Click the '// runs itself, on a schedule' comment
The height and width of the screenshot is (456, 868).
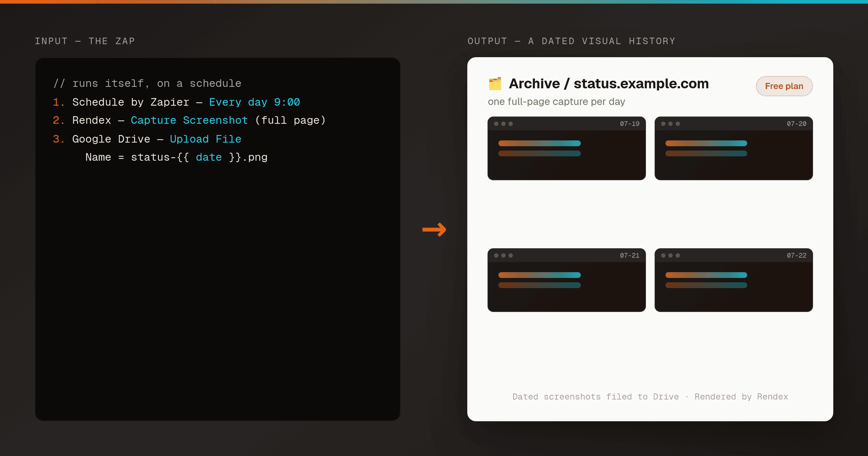pos(147,84)
